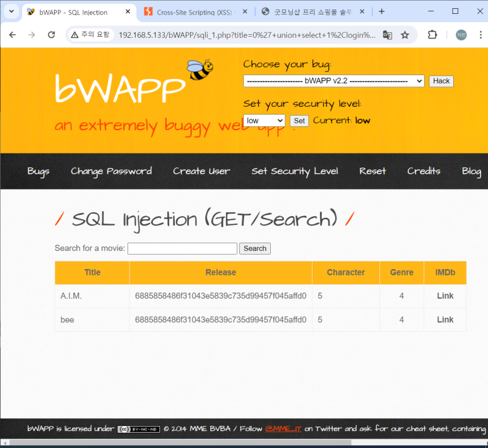The width and height of the screenshot is (488, 448).
Task: Open Create User menu item
Action: click(x=201, y=171)
